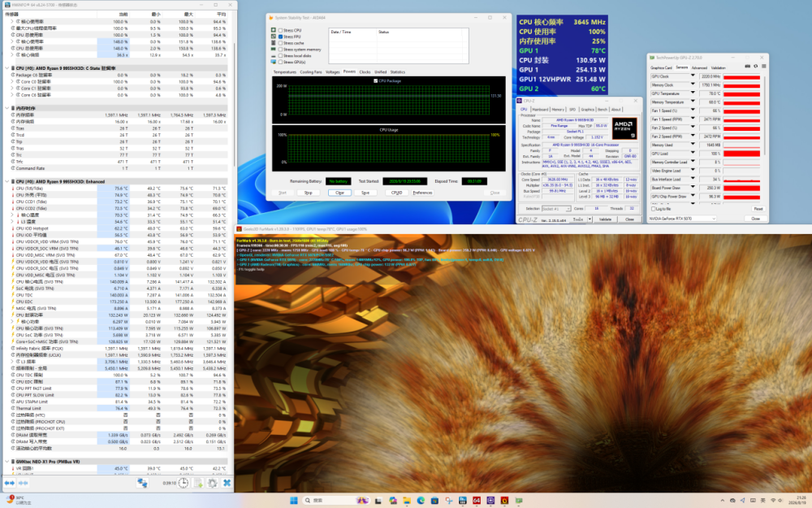Collapse the CPU [#0] Enhanced sensor group in HWiNFO
The width and height of the screenshot is (812, 508).
6,182
